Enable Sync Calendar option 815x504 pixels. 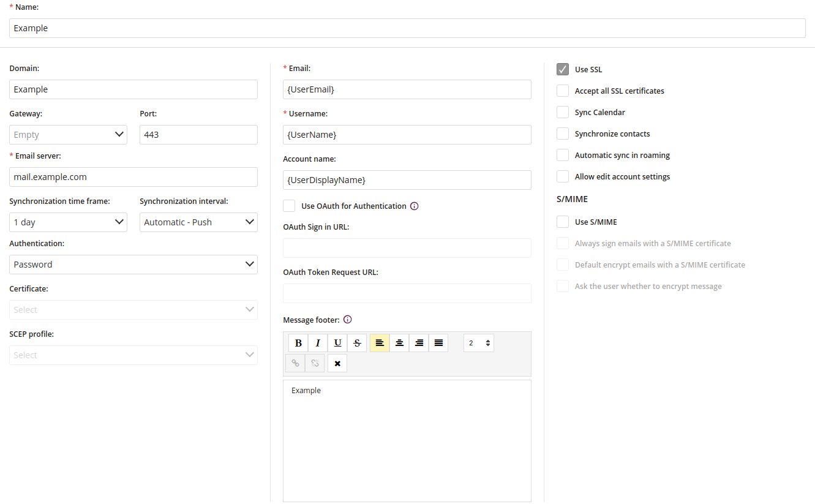coord(563,112)
